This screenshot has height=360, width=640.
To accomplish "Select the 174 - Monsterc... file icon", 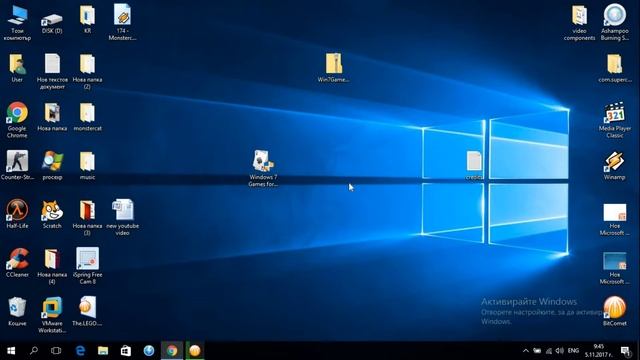I will point(122,22).
